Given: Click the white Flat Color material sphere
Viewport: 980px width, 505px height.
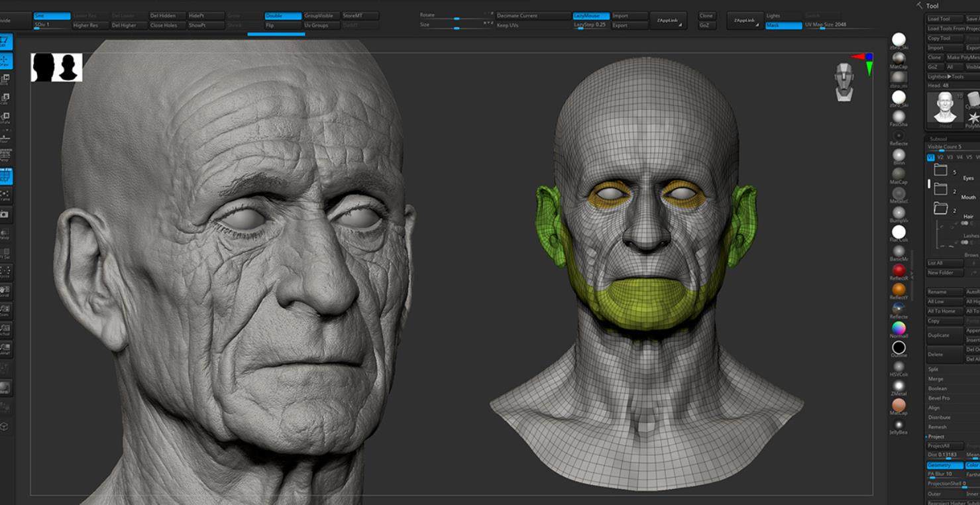Looking at the screenshot, I should [x=898, y=232].
